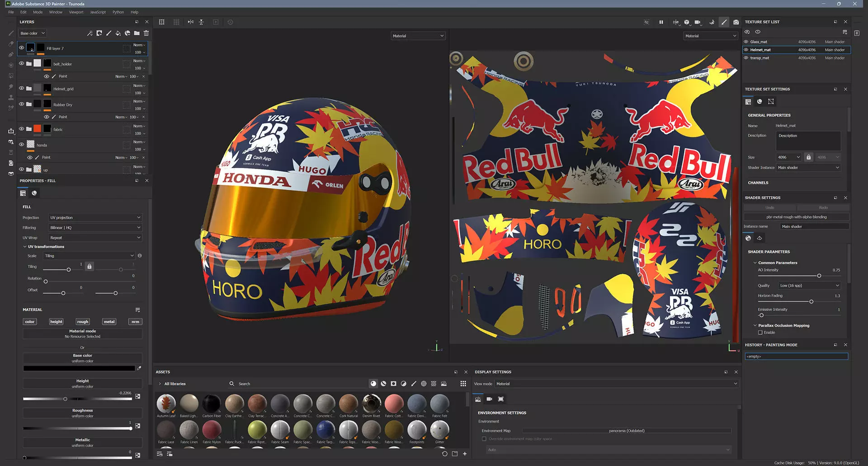Image resolution: width=868 pixels, height=466 pixels.
Task: Toggle horizontal symmetry mirror icon in viewport toolbar
Action: 190,22
